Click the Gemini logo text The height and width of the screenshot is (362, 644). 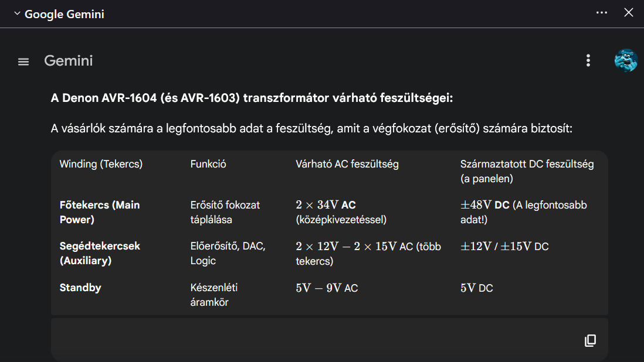point(69,61)
